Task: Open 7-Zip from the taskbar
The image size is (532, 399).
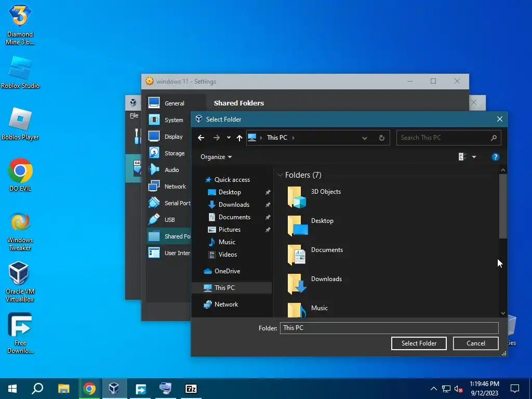Action: (191, 389)
